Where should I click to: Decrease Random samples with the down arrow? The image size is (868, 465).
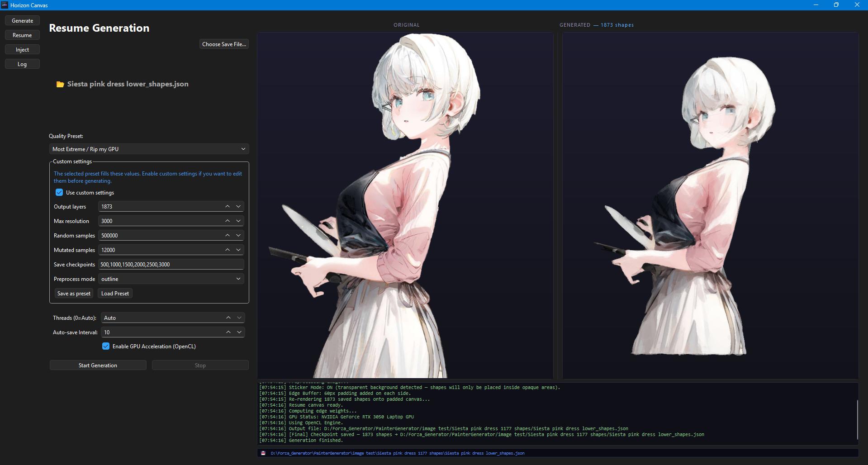pos(238,235)
